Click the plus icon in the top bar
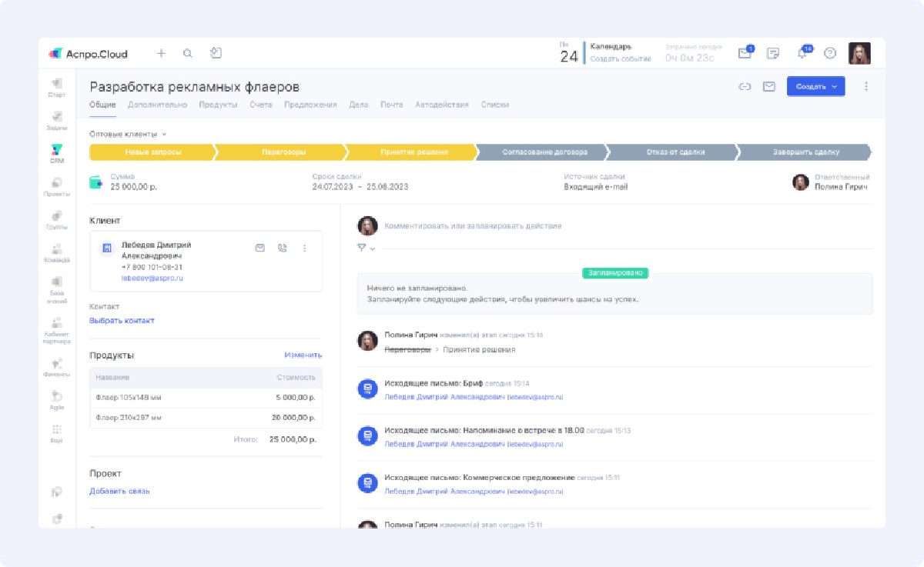The width and height of the screenshot is (924, 567). pyautogui.click(x=161, y=54)
